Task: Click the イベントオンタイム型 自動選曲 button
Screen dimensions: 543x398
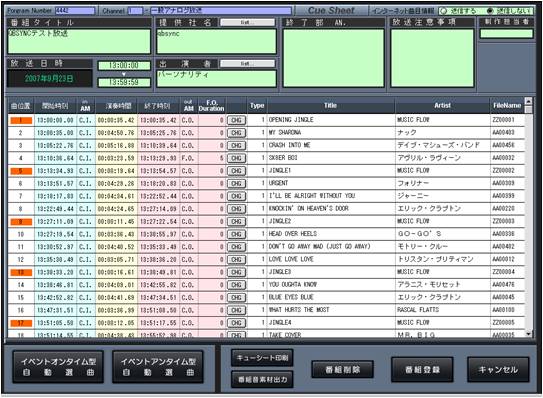Action: (x=58, y=367)
